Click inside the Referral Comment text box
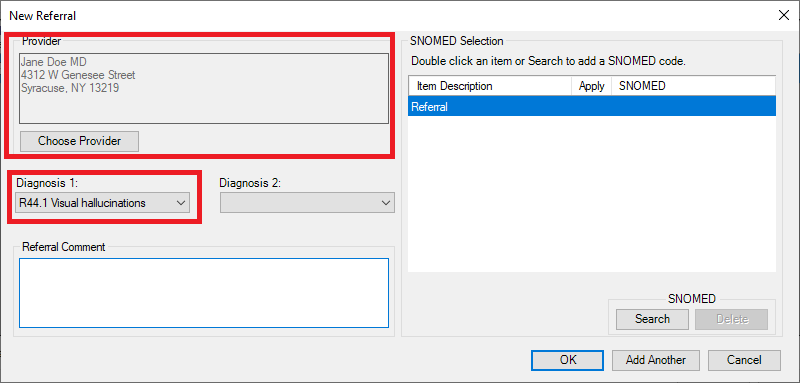 click(x=204, y=293)
